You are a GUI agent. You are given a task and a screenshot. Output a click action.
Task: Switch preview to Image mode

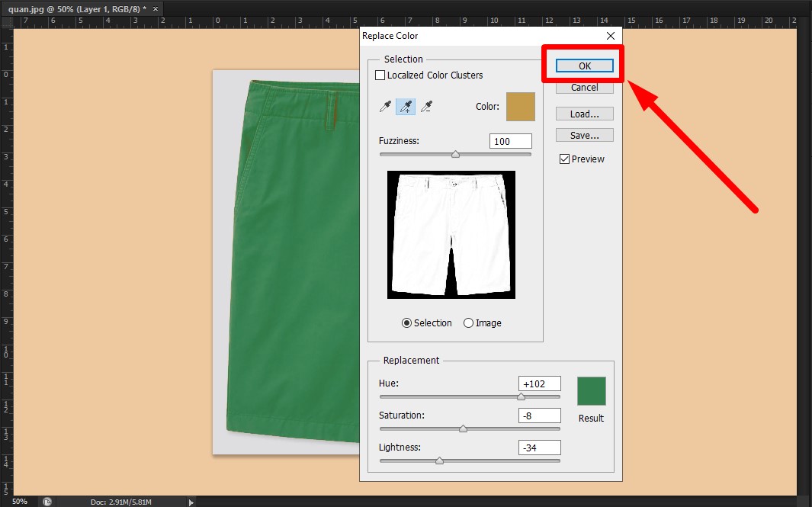[x=468, y=322]
